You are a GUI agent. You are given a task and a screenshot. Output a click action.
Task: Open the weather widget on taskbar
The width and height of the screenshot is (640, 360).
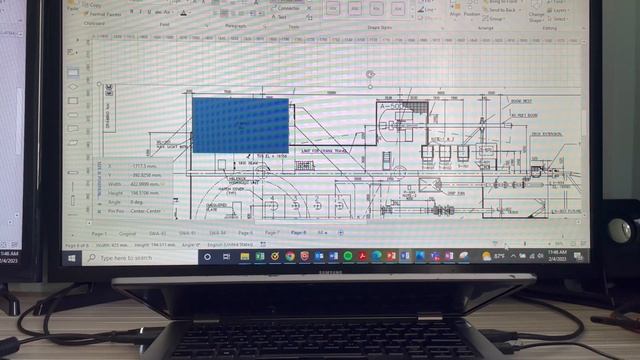point(493,256)
